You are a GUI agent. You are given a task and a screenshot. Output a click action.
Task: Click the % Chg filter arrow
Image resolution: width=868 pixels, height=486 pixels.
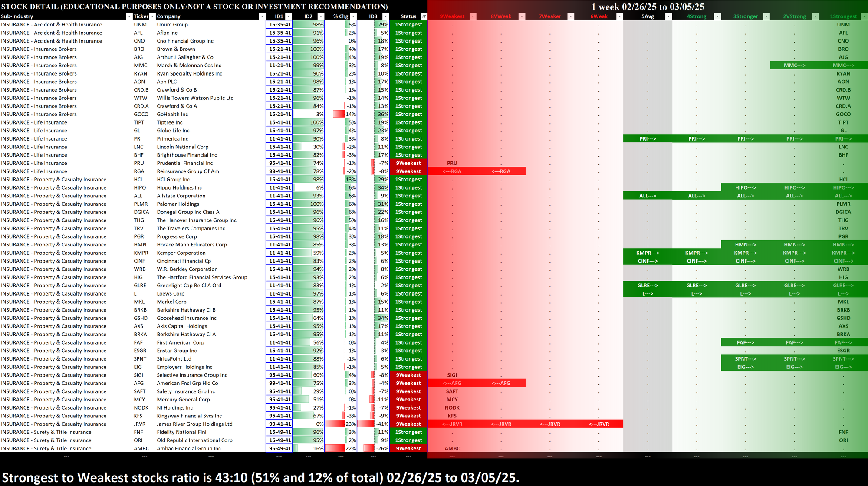point(353,16)
